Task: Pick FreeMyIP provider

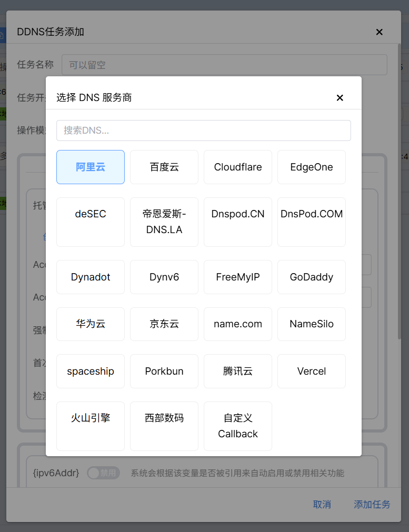Action: (x=237, y=277)
